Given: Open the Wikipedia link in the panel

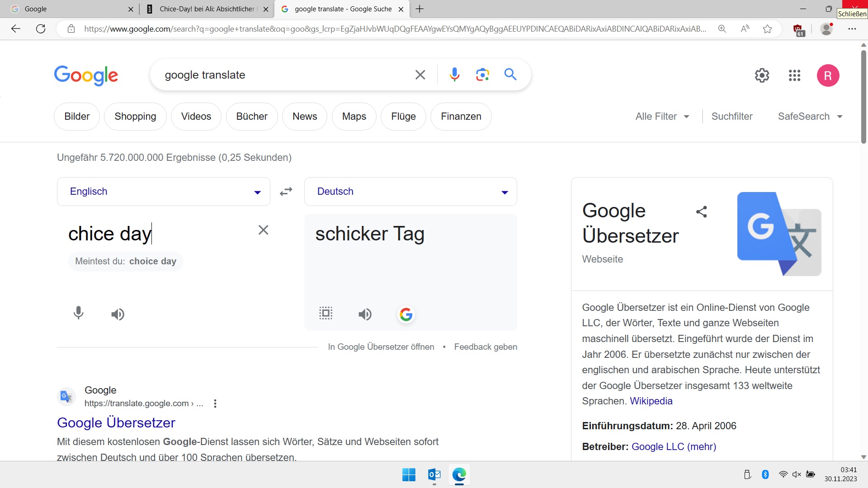Looking at the screenshot, I should [x=651, y=401].
